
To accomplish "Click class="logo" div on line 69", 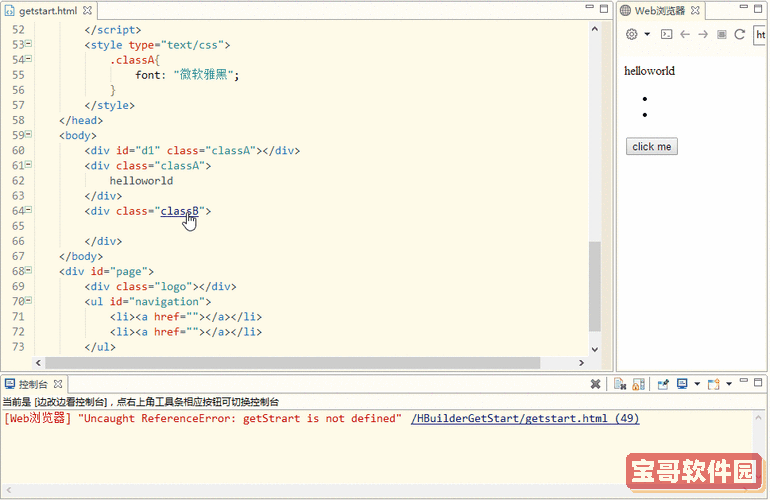I will tap(160, 287).
